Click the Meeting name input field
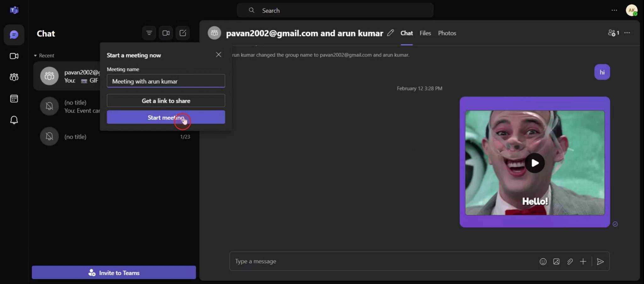The width and height of the screenshot is (644, 284). [166, 81]
